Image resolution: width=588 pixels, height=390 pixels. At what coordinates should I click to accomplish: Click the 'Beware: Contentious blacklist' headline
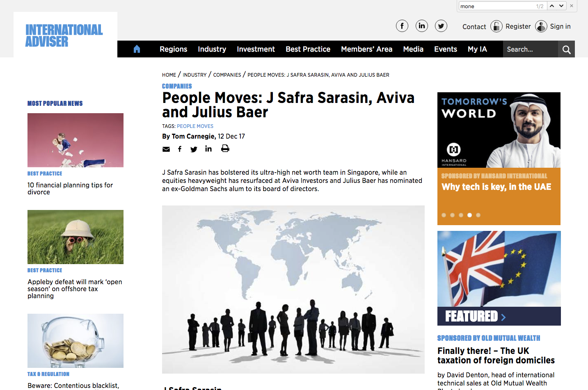coord(73,385)
